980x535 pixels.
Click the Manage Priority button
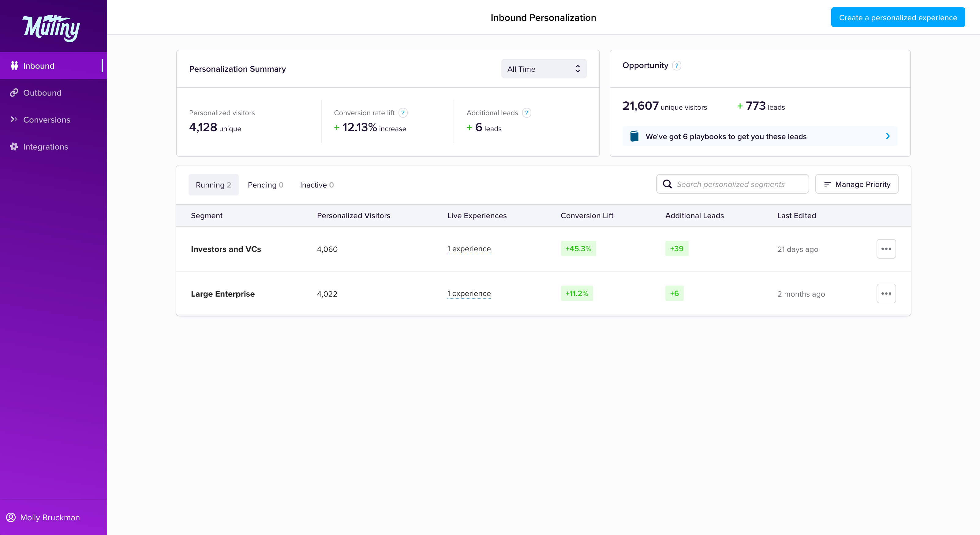857,184
